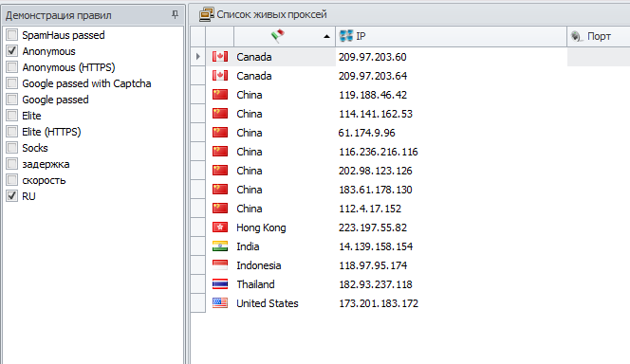Image resolution: width=630 pixels, height=364 pixels.
Task: Click the India flag icon
Action: (x=220, y=246)
